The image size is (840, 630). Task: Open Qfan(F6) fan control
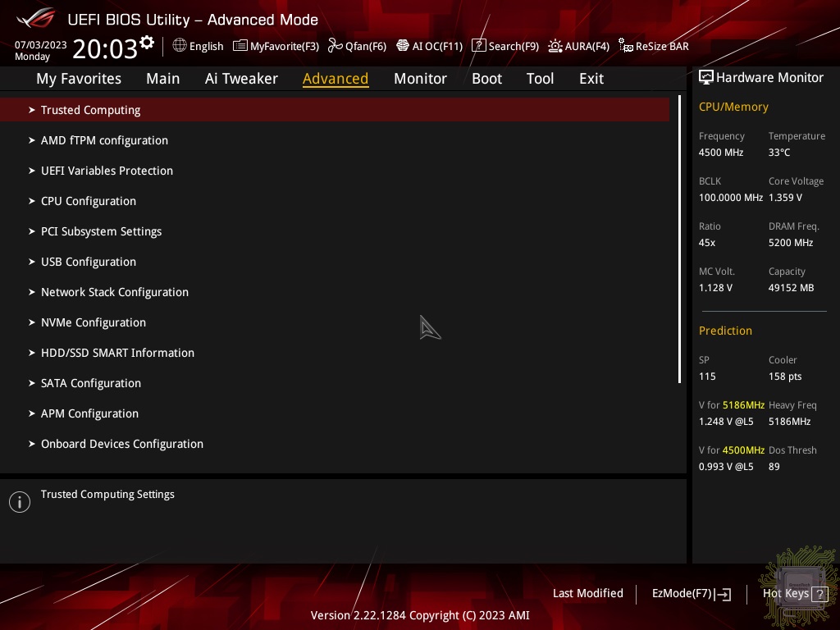357,46
